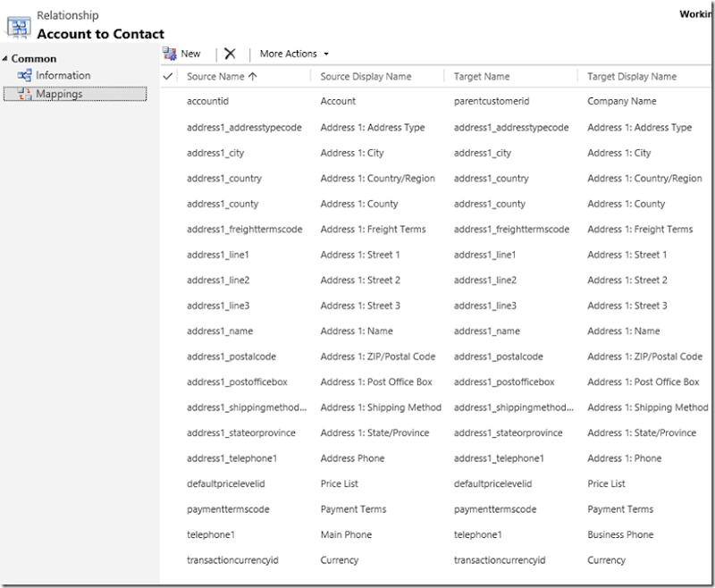Click the Target Name column header

[482, 77]
